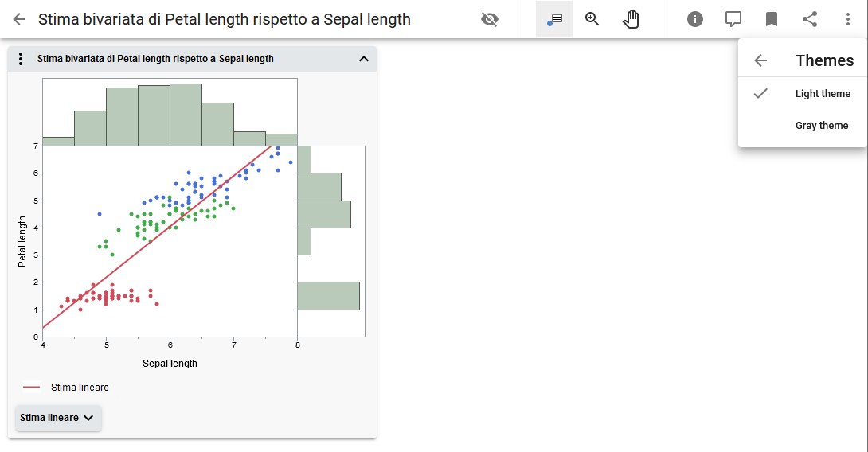Open the top-right three-dot overflow menu
This screenshot has width=868, height=452.
click(848, 19)
